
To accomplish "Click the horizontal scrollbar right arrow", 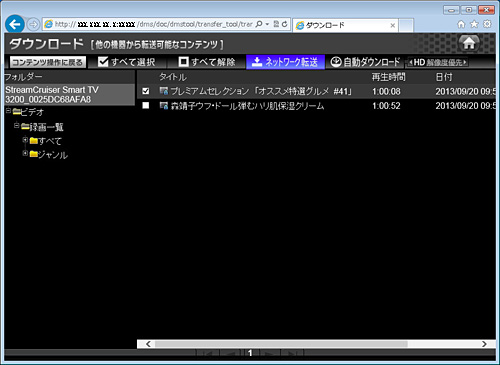I will coord(484,344).
